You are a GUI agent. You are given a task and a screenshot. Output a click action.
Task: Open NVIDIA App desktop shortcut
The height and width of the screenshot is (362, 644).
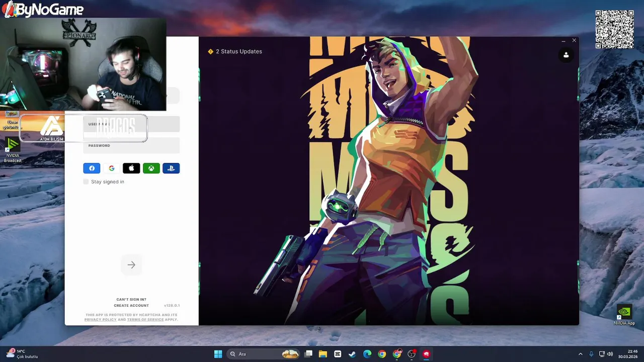[624, 315]
